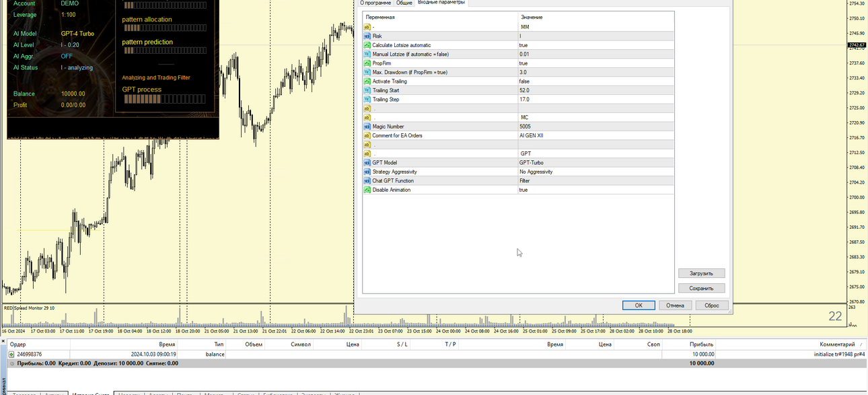Edit the Magic Number value 5005

[595, 127]
